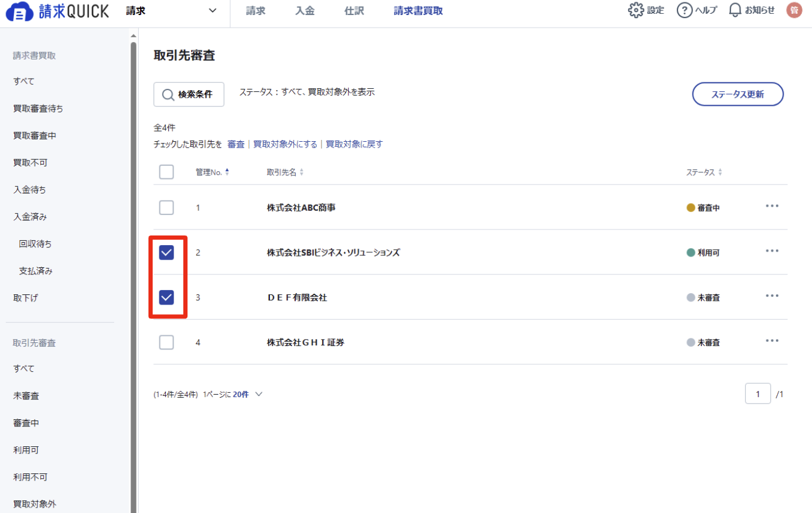Viewport: 812px width, 513px height.
Task: Open notifications bell icon
Action: tap(735, 10)
